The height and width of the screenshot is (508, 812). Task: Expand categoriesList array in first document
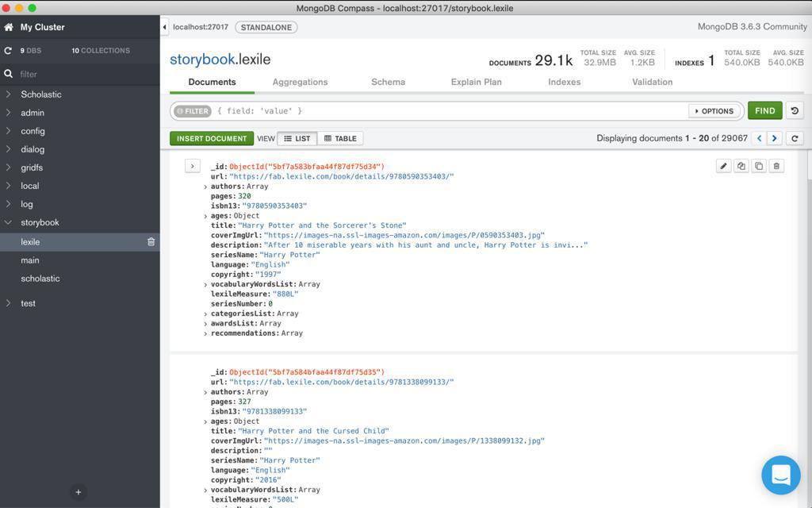(205, 314)
